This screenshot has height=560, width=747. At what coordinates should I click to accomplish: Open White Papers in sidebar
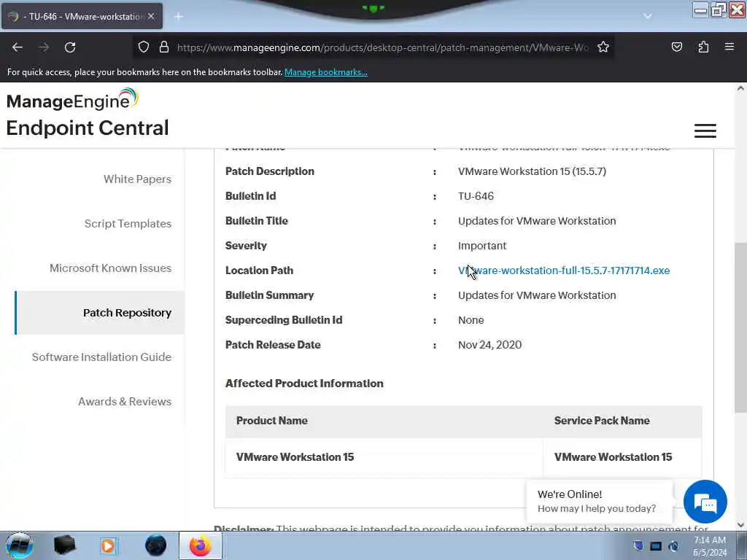(137, 179)
